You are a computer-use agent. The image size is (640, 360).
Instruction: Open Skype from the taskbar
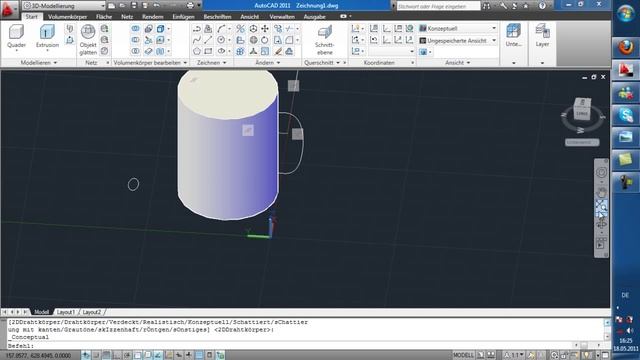(x=625, y=115)
